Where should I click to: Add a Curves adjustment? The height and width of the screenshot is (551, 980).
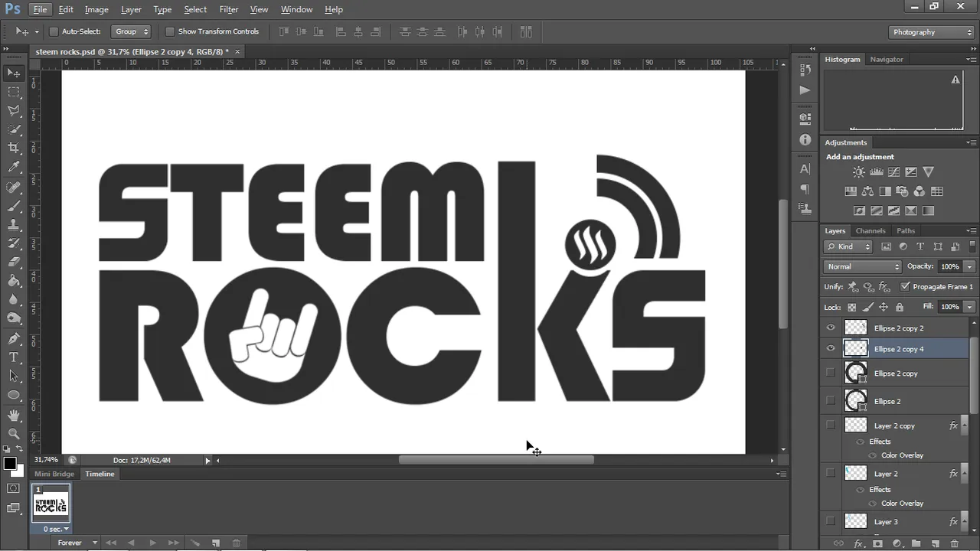[x=893, y=172]
